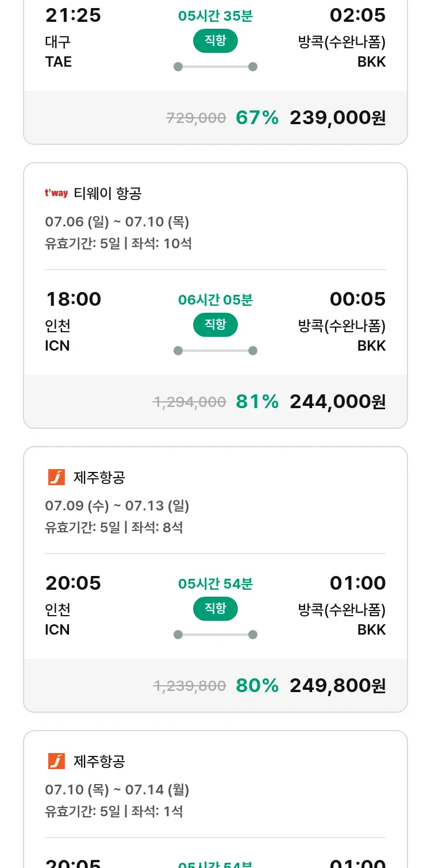Choose the 249,800원 제주항공 fare
431x868 pixels.
click(x=337, y=686)
